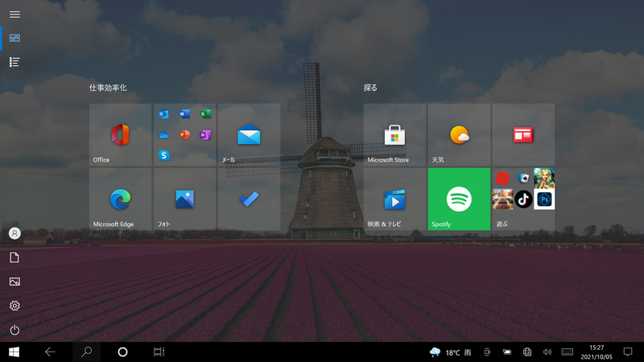Open the Weather (天気) tile

click(x=459, y=134)
